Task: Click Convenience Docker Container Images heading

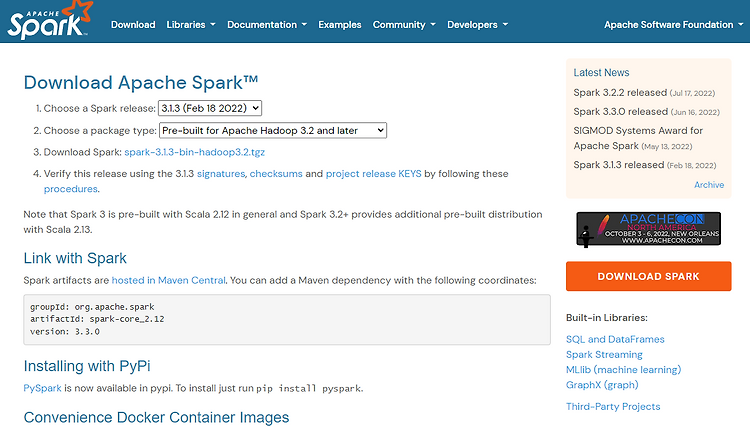Action: [x=156, y=417]
